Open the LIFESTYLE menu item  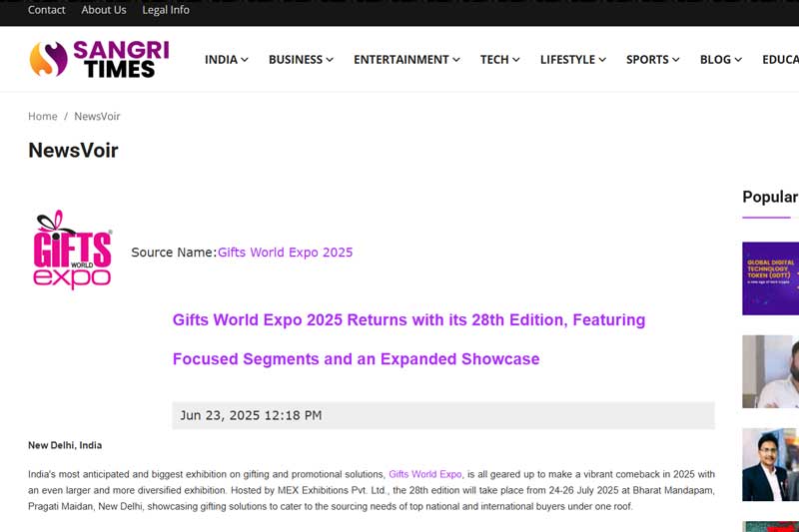[567, 60]
